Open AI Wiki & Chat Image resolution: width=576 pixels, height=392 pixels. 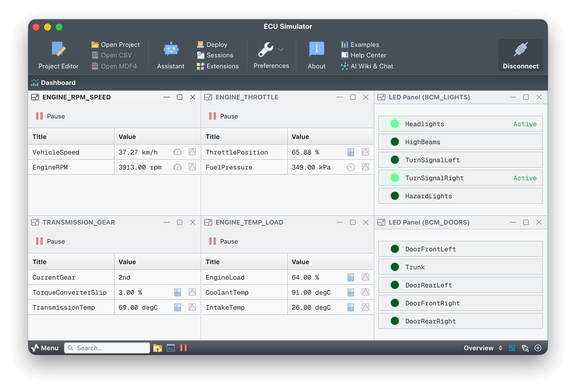(x=367, y=66)
